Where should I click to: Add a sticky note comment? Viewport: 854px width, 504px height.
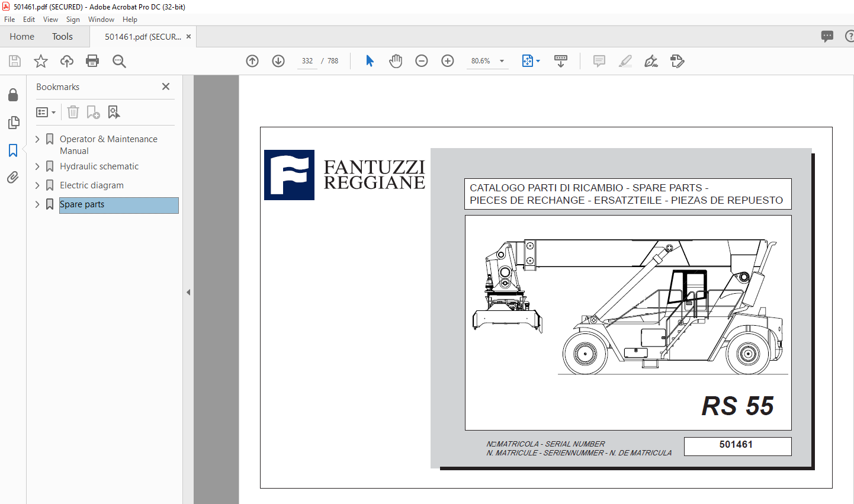599,61
